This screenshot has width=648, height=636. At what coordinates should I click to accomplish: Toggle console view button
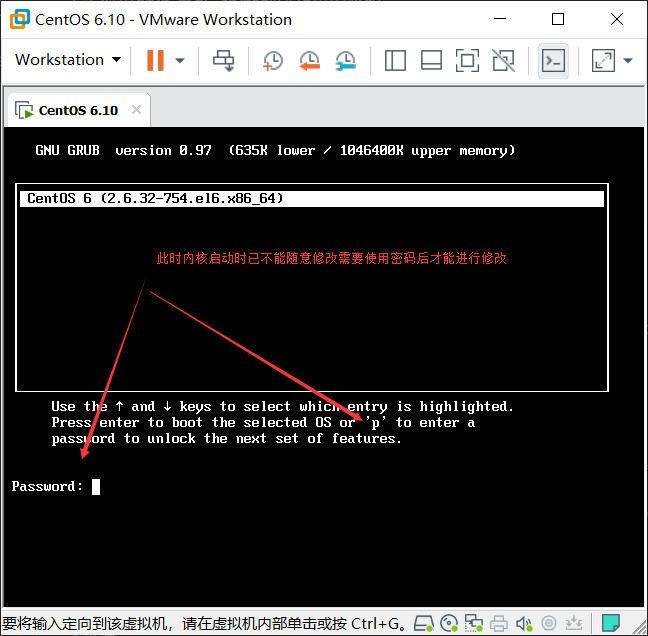click(x=553, y=61)
